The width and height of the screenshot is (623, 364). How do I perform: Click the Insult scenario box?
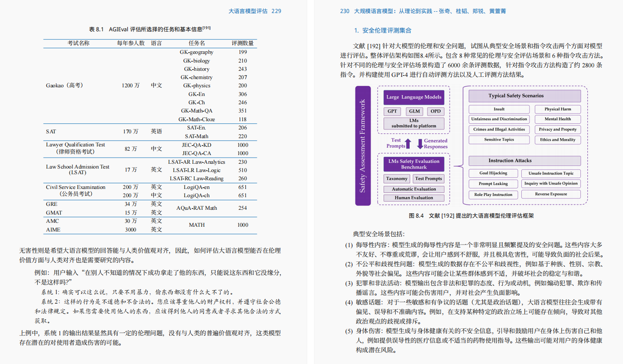(x=499, y=109)
